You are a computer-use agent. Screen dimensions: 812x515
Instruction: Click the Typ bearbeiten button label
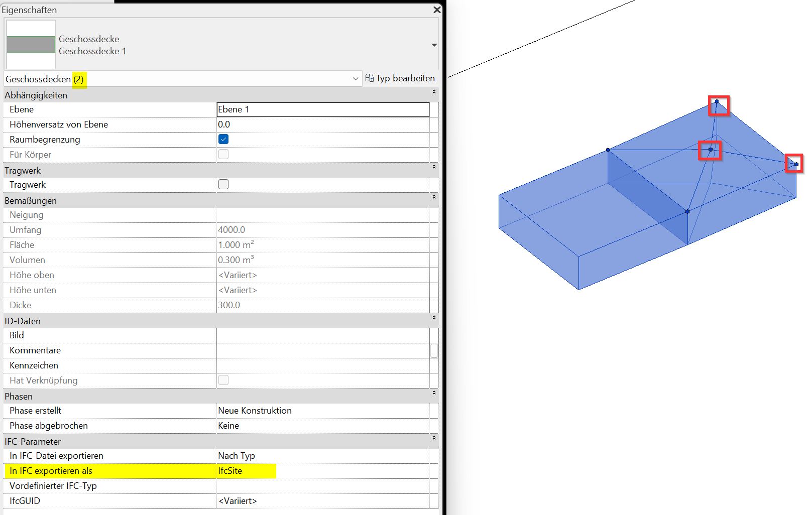[405, 78]
